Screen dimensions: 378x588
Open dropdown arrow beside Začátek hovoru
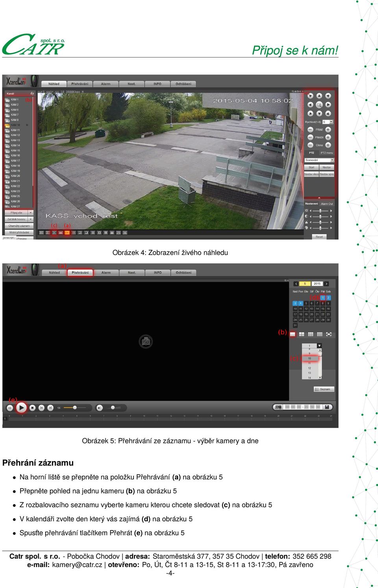tap(31, 219)
